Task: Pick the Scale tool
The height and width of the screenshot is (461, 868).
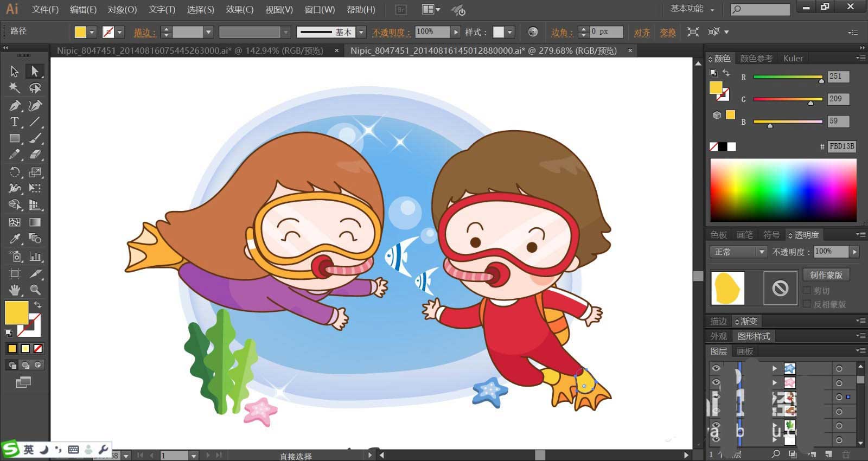Action: pyautogui.click(x=35, y=172)
